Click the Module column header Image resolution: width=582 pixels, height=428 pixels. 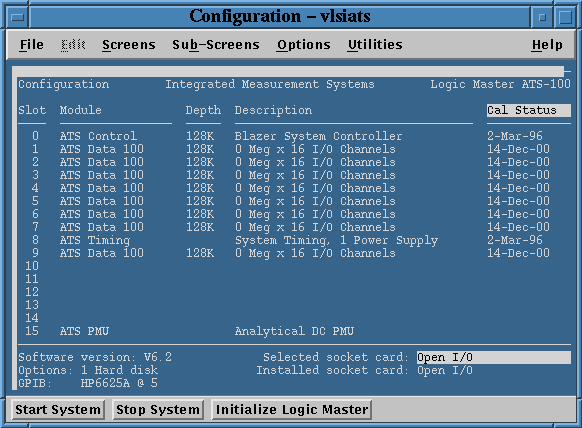(81, 110)
